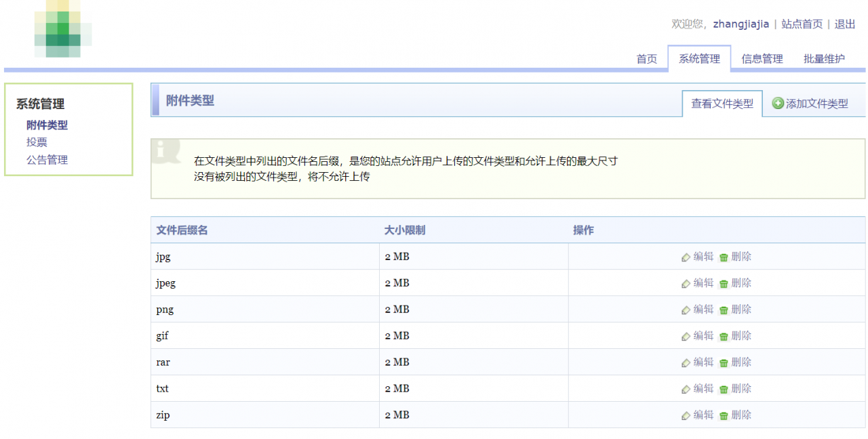Viewport: 868px width, 439px height.
Task: Open 公告管理 in the sidebar
Action: click(x=47, y=160)
